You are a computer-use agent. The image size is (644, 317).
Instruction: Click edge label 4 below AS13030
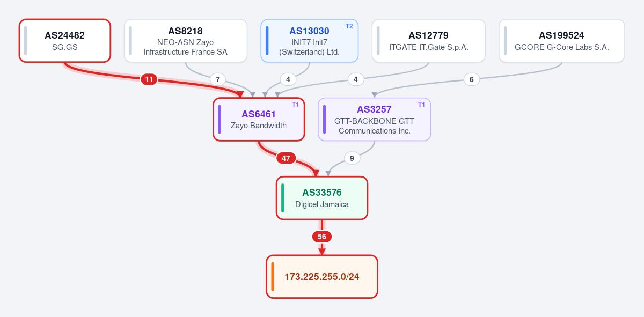pos(288,79)
